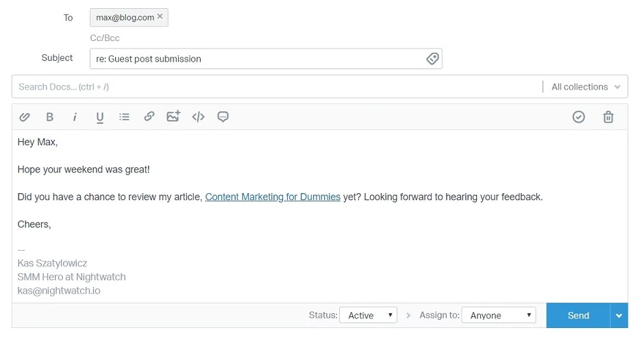Open saved replies speech bubble icon
This screenshot has width=644, height=339.
[223, 117]
